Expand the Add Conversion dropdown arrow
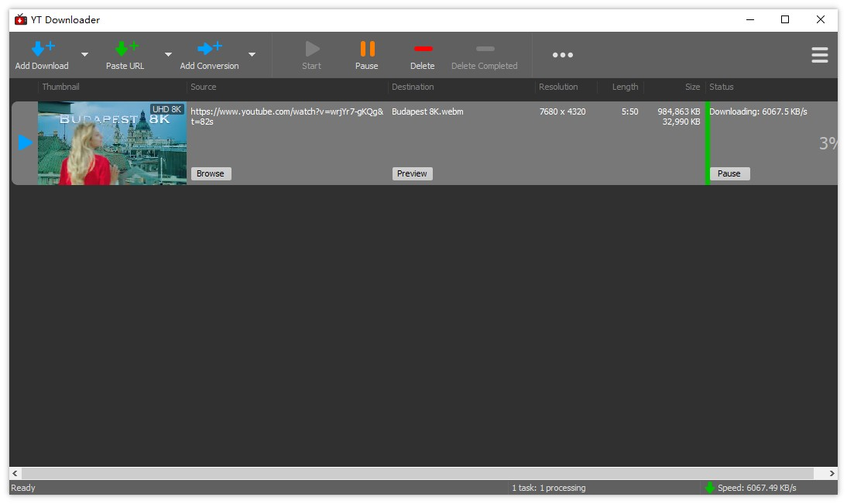 (x=252, y=54)
